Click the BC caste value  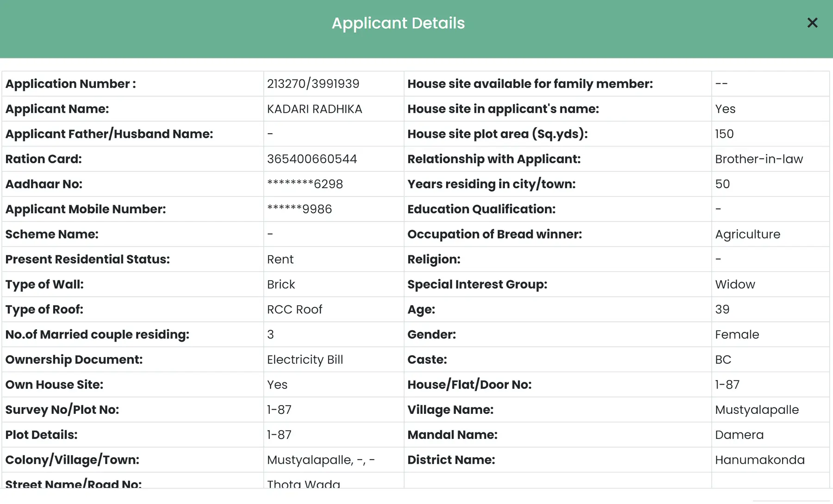pyautogui.click(x=723, y=360)
